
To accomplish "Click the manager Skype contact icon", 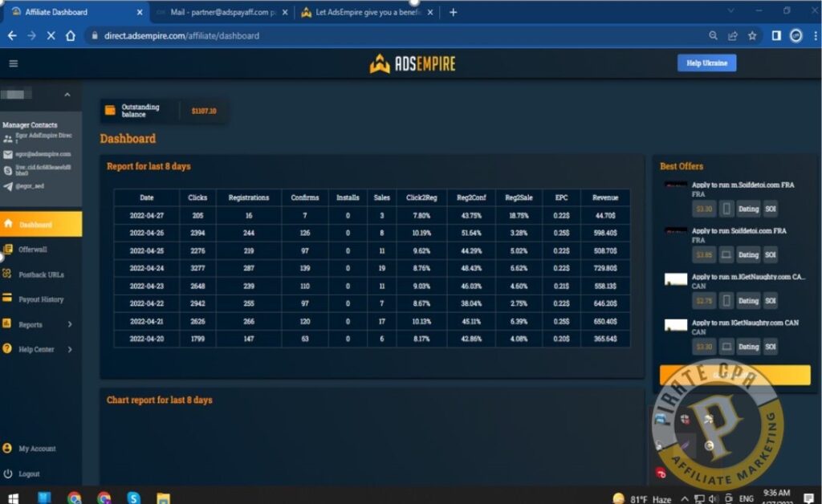I will tap(7, 171).
